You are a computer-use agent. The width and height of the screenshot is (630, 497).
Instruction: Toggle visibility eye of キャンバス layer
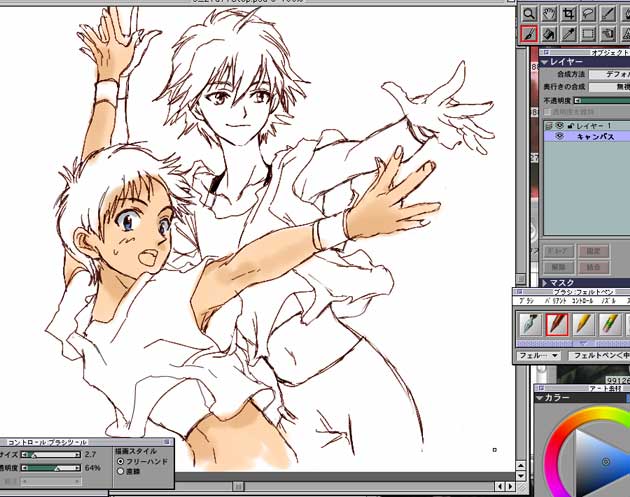[559, 137]
